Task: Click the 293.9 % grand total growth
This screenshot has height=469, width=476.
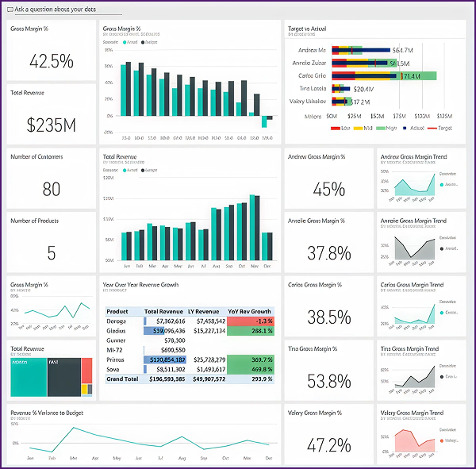Action: coord(262,379)
